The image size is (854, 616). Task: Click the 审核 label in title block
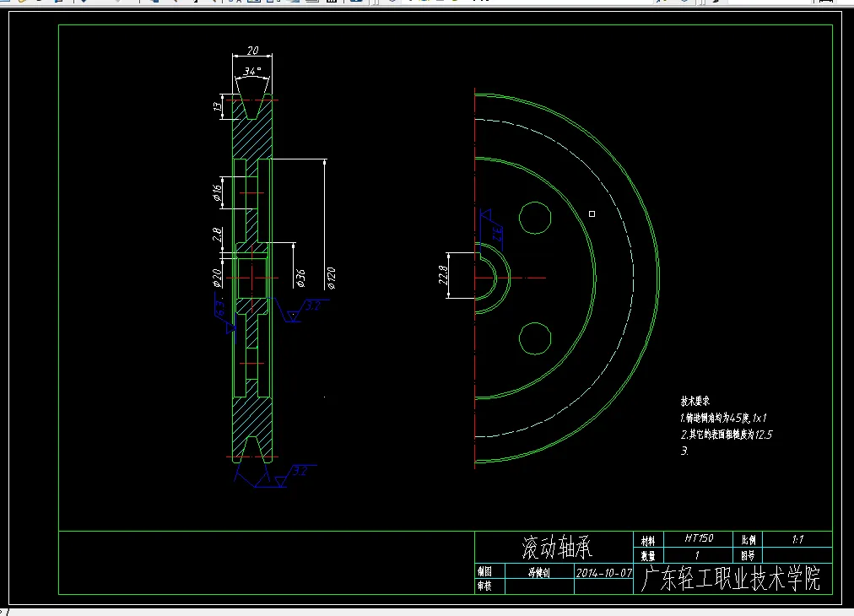(x=484, y=586)
